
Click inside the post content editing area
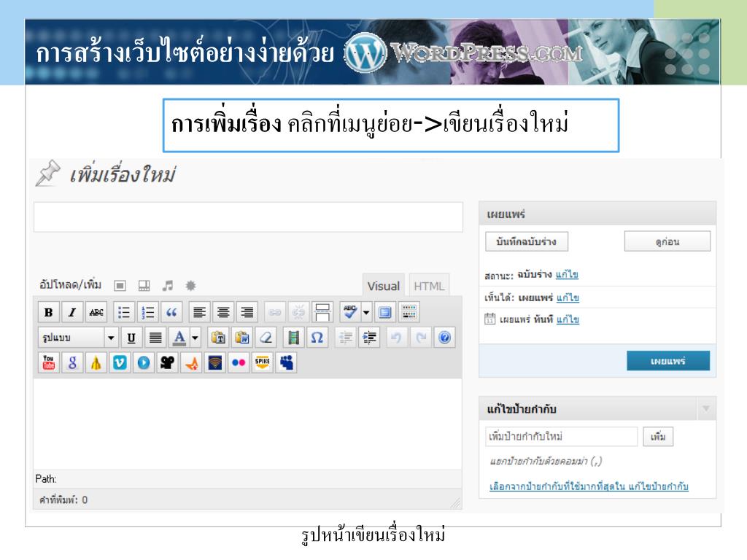[x=248, y=424]
